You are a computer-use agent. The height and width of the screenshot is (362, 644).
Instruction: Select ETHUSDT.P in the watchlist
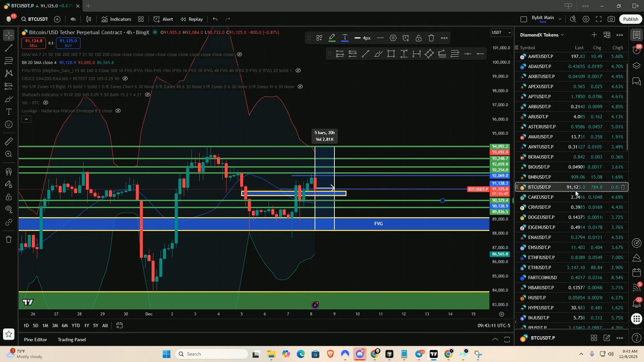pos(539,267)
